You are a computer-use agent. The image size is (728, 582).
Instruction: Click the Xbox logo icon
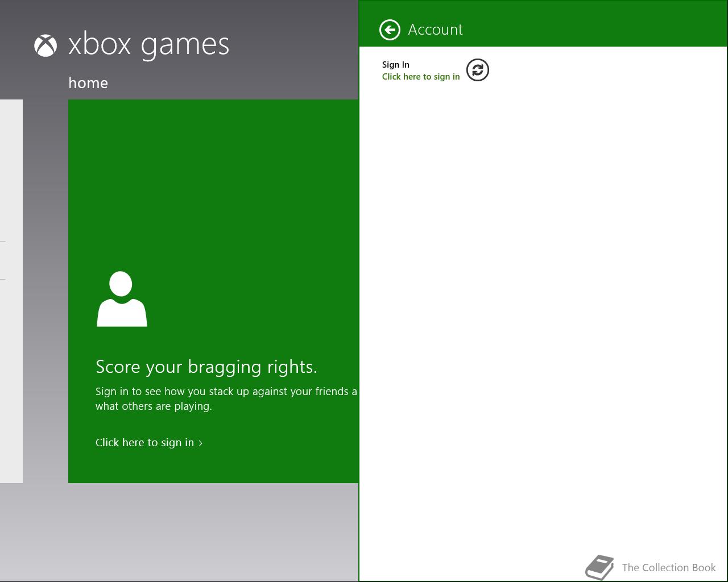coord(45,45)
